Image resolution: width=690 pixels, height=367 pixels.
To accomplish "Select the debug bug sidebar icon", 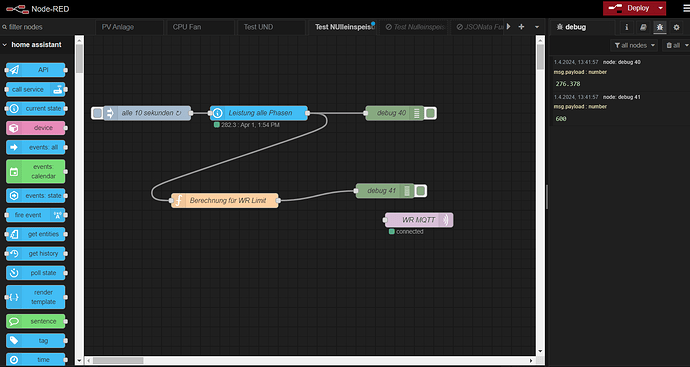I will coord(660,27).
